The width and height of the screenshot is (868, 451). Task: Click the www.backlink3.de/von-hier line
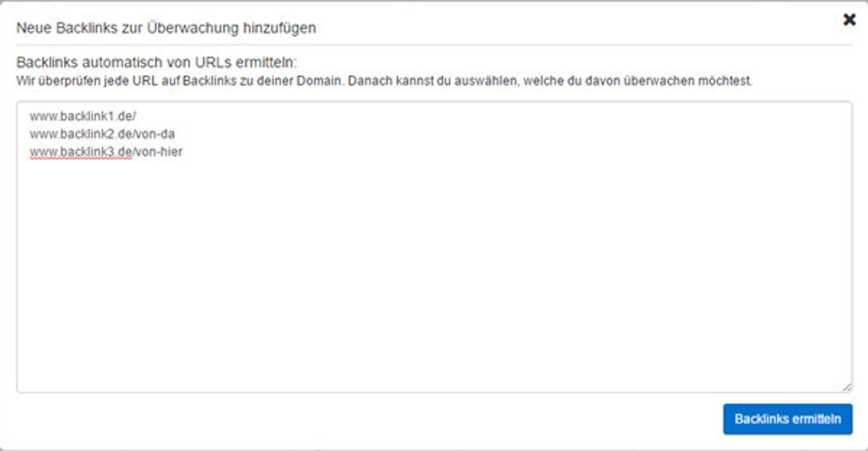[106, 152]
